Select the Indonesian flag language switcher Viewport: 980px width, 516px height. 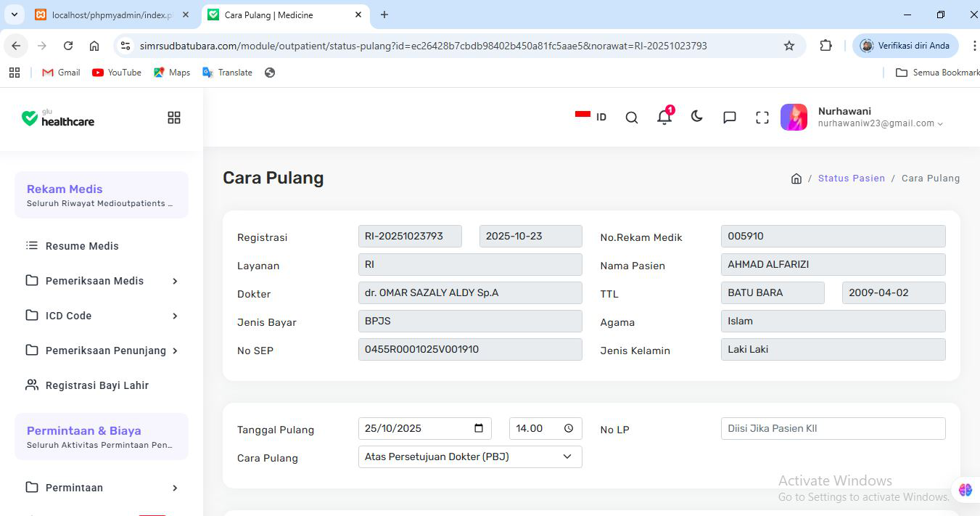[590, 117]
